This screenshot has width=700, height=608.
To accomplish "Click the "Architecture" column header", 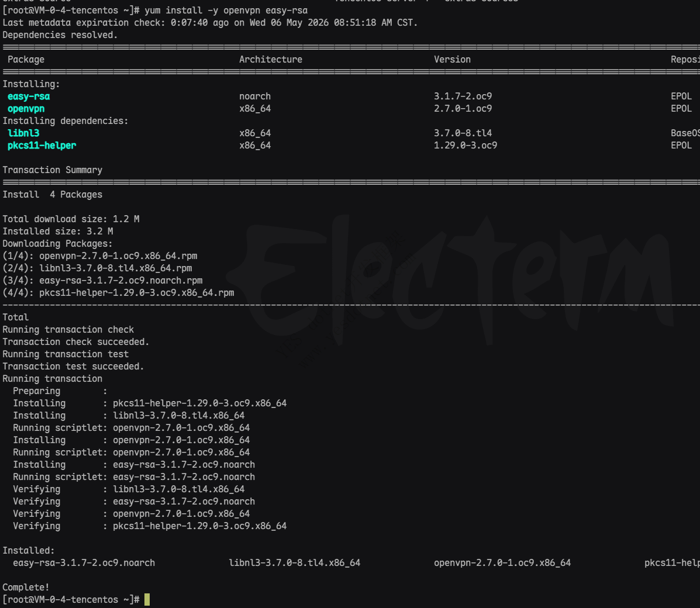I will click(271, 60).
